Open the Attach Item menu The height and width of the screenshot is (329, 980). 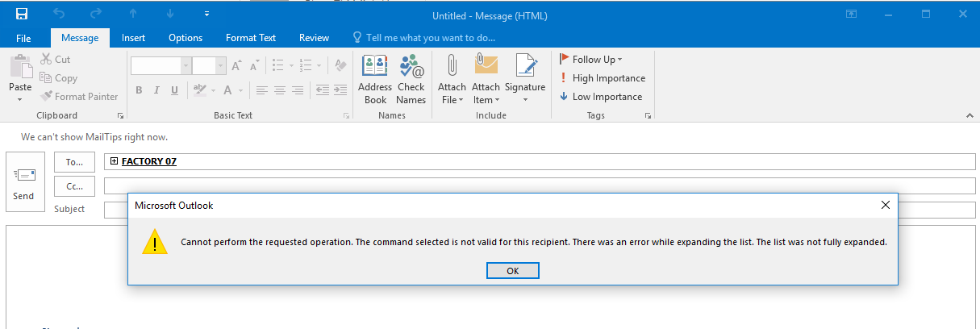pos(486,79)
